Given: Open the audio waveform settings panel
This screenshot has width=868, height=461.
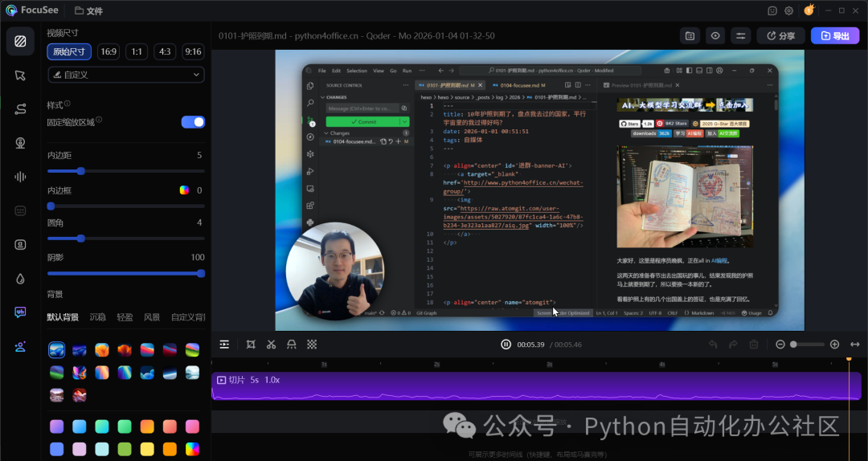Looking at the screenshot, I should click(20, 177).
